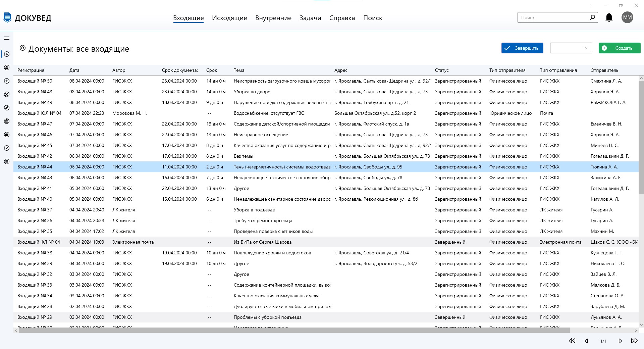This screenshot has width=644, height=349.
Task: Go to next page
Action: 620,341
